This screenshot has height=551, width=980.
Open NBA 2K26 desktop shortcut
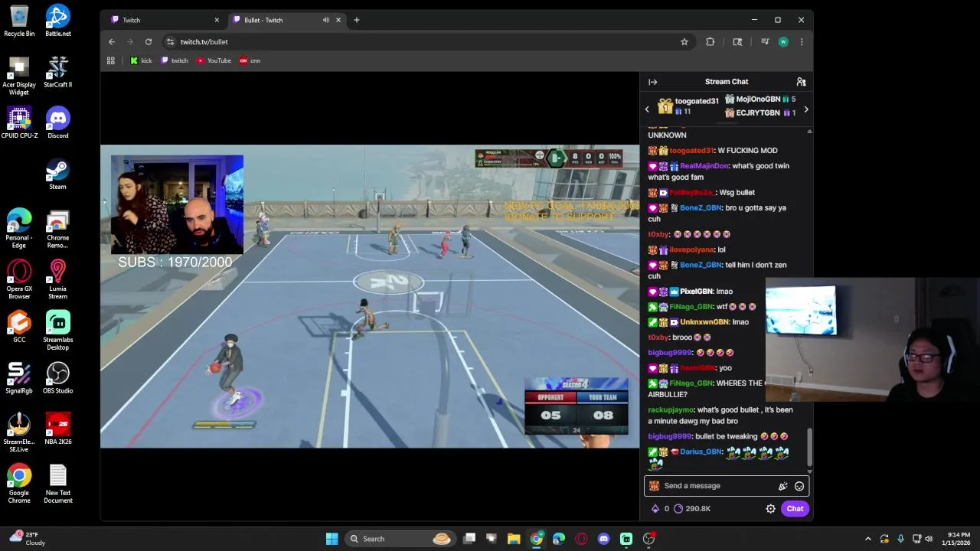coord(58,429)
